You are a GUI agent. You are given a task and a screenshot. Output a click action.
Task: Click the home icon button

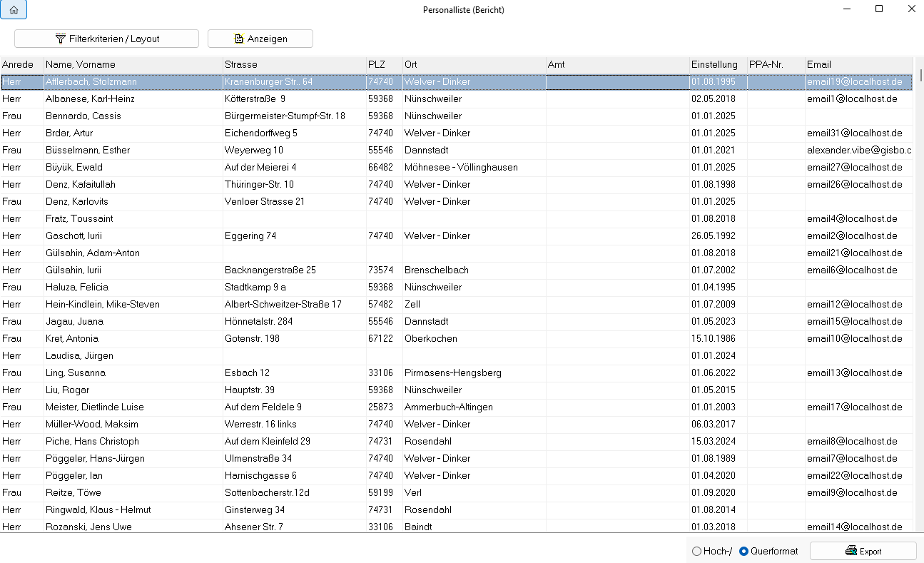pos(14,10)
